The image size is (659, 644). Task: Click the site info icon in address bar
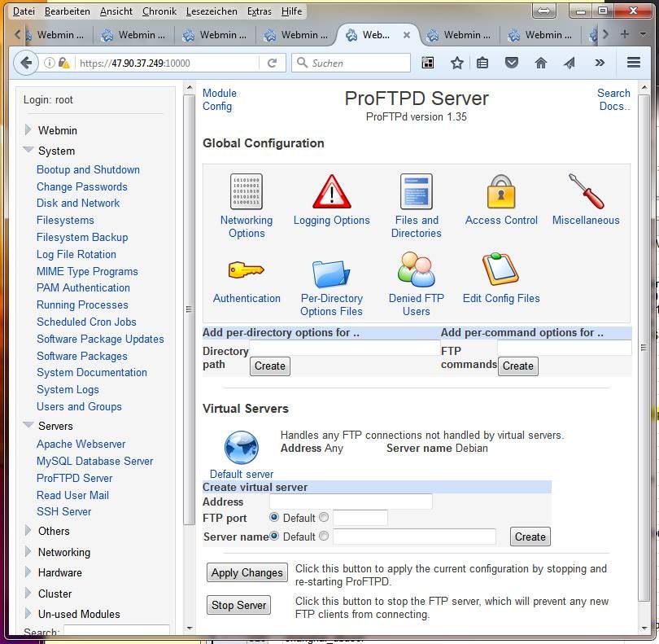point(49,63)
